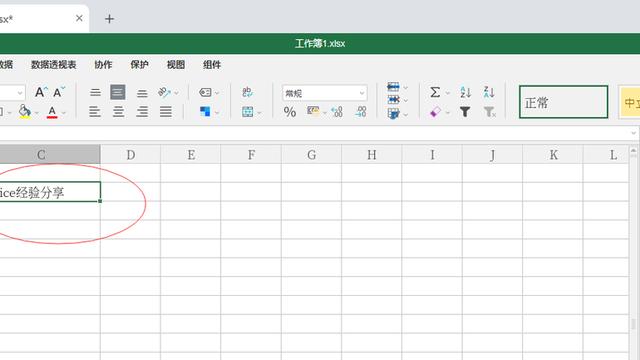The height and width of the screenshot is (360, 640).
Task: Increase decimal places
Action: 361,111
